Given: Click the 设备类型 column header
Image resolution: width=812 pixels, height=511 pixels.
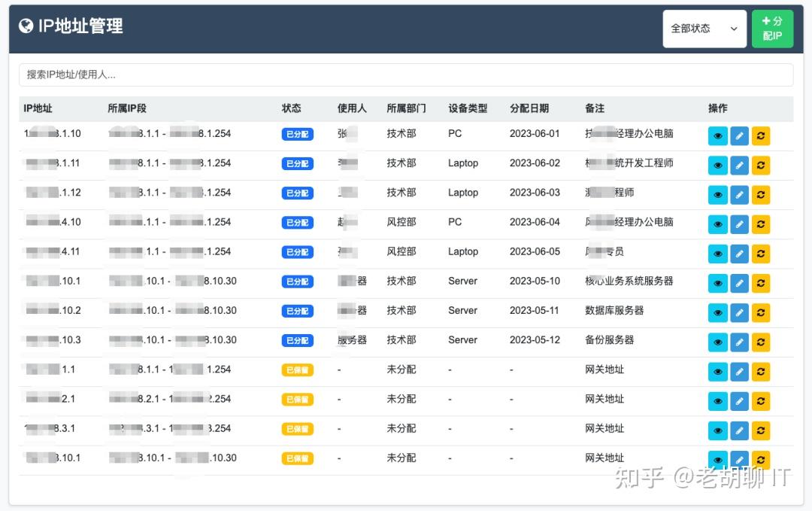Looking at the screenshot, I should point(468,108).
